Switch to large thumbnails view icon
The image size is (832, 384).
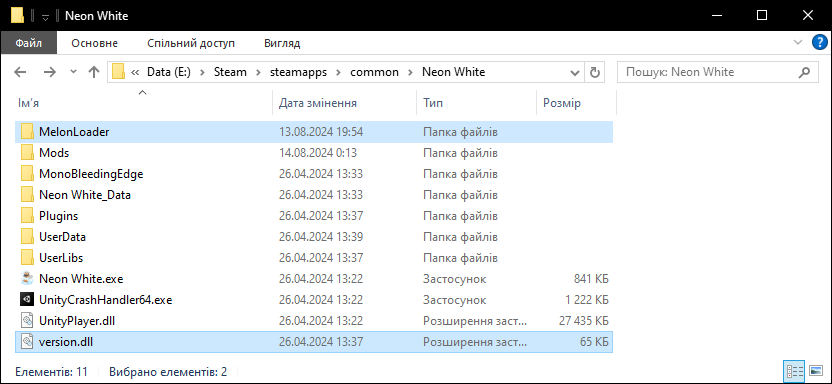pyautogui.click(x=816, y=370)
